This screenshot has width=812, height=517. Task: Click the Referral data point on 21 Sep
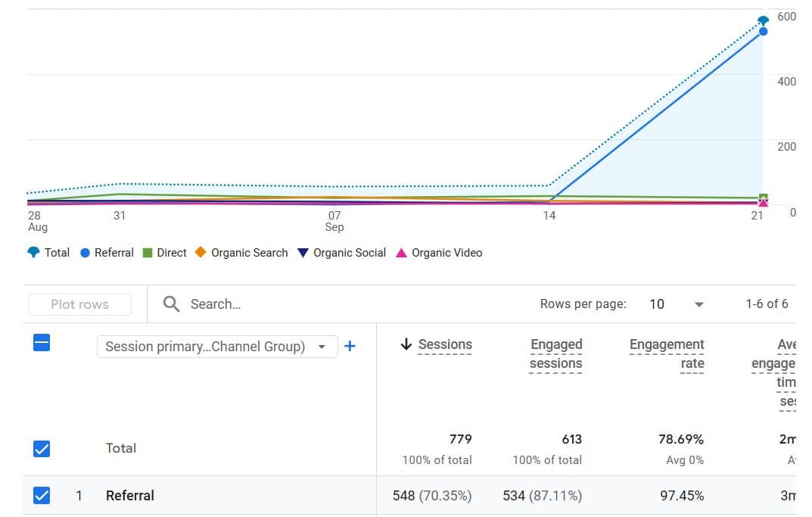[x=763, y=32]
